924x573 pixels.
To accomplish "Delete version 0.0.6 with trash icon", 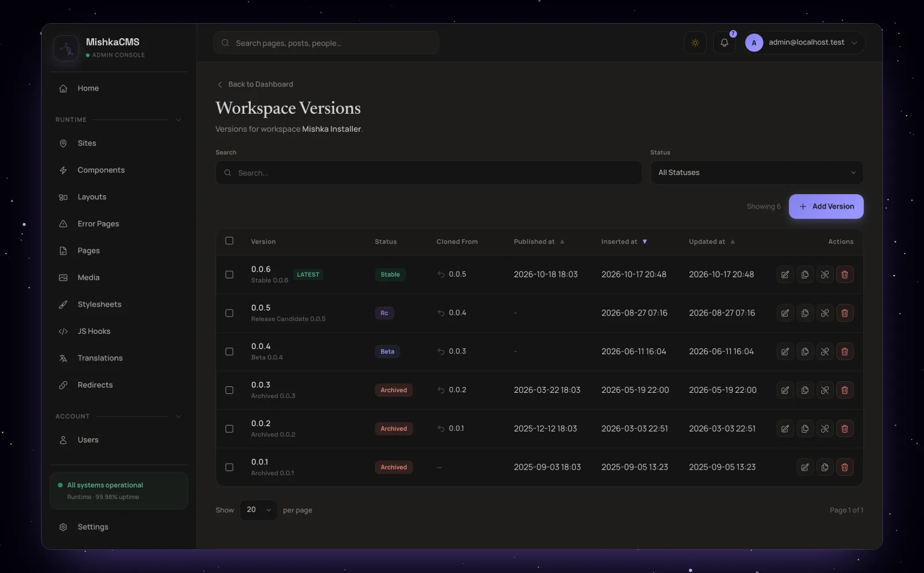I will click(x=845, y=274).
